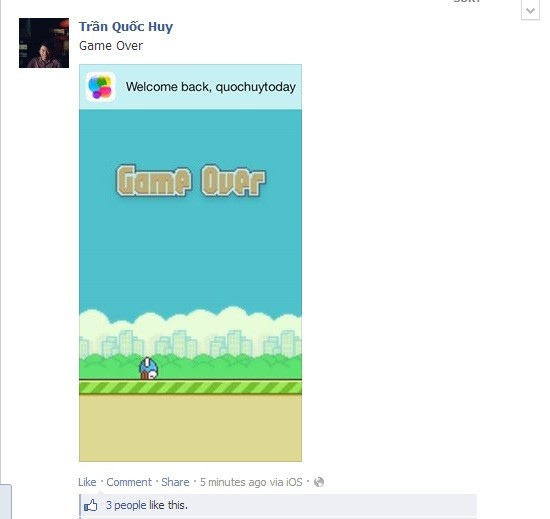Screen dimensions: 550x519
Task: Click the green striped ground bar
Action: click(190, 387)
